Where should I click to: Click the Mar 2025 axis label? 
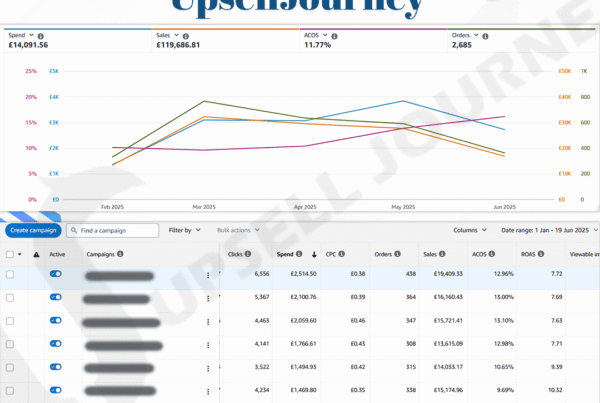[204, 207]
